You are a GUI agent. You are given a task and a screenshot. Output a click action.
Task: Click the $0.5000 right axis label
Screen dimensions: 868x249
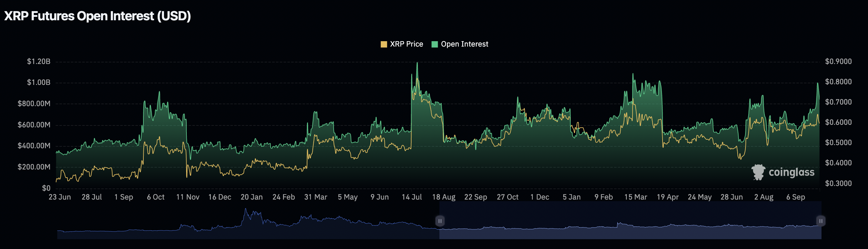click(x=838, y=142)
